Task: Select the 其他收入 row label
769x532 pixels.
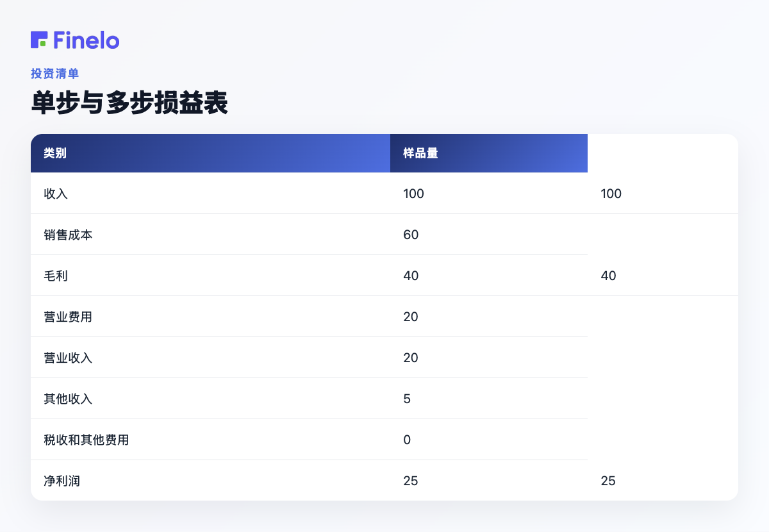Action: point(68,399)
